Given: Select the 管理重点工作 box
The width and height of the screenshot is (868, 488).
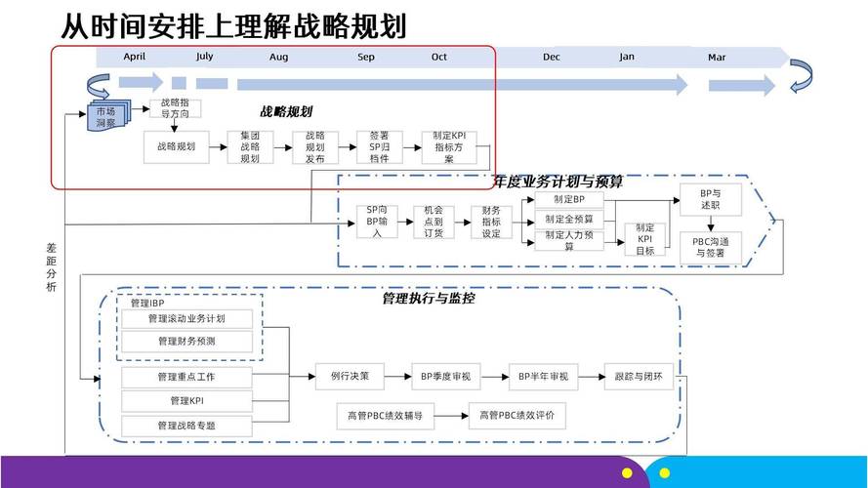Looking at the screenshot, I should [186, 378].
